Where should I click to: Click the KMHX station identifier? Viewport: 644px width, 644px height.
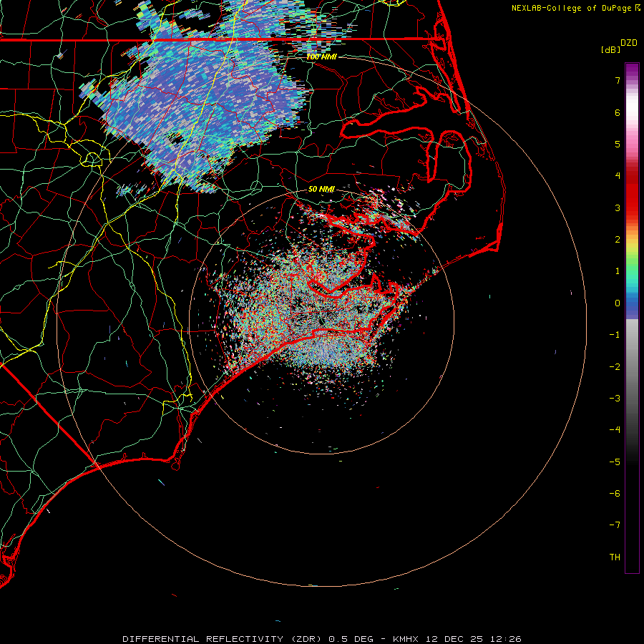point(406,639)
